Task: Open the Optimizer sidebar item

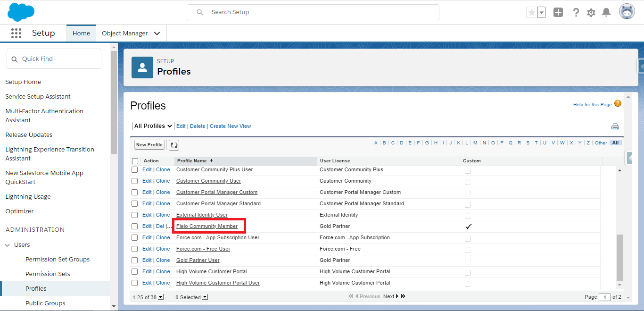Action: [19, 211]
